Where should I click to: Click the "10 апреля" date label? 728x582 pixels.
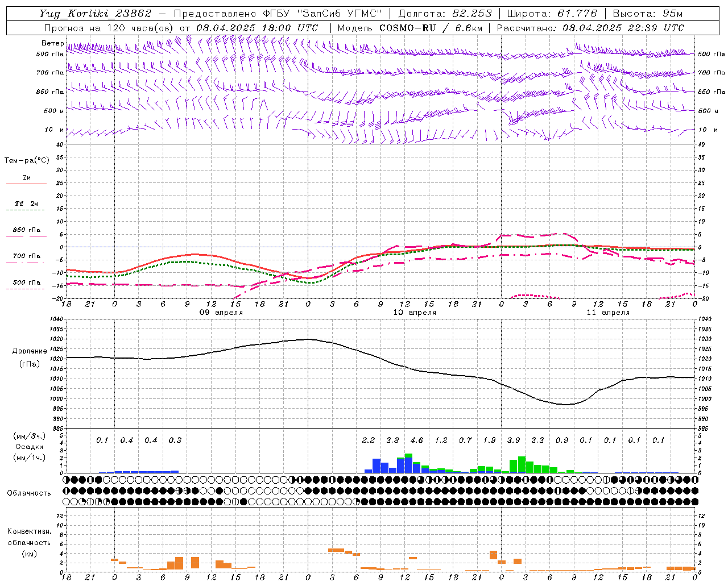tap(415, 313)
